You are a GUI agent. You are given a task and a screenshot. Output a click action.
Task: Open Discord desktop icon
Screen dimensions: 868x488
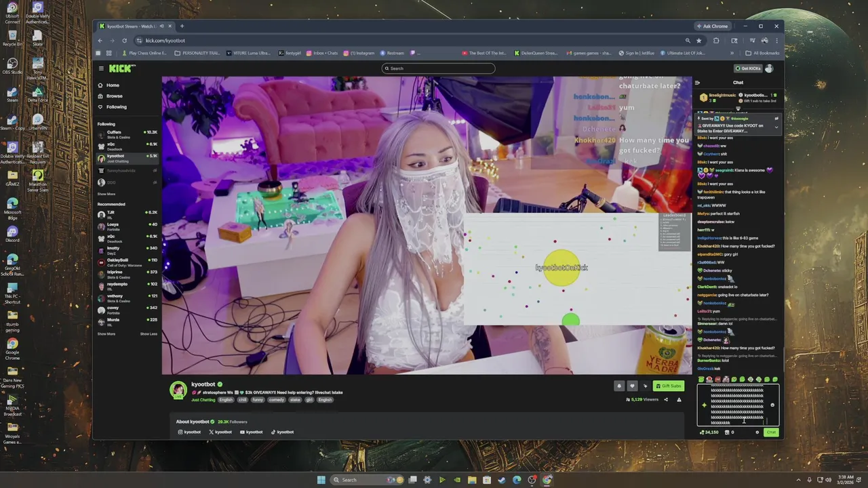tap(12, 235)
